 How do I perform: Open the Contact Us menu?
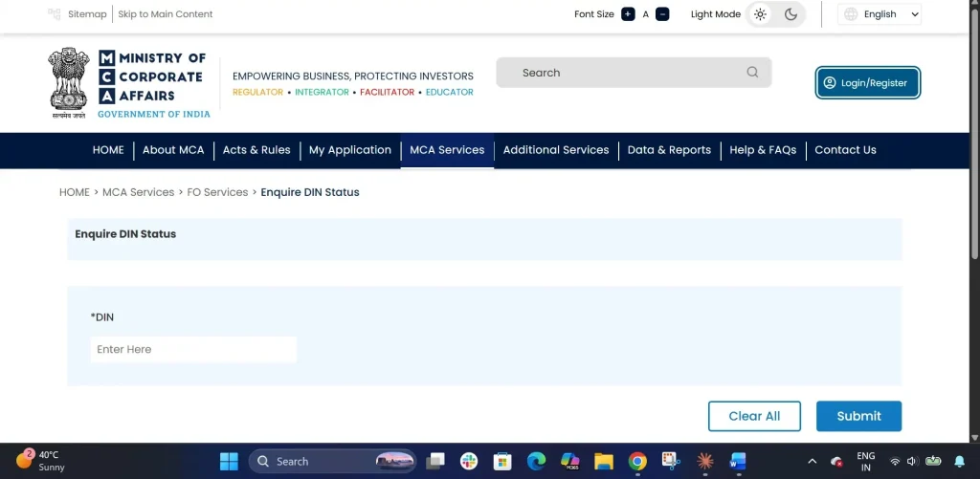pyautogui.click(x=845, y=150)
